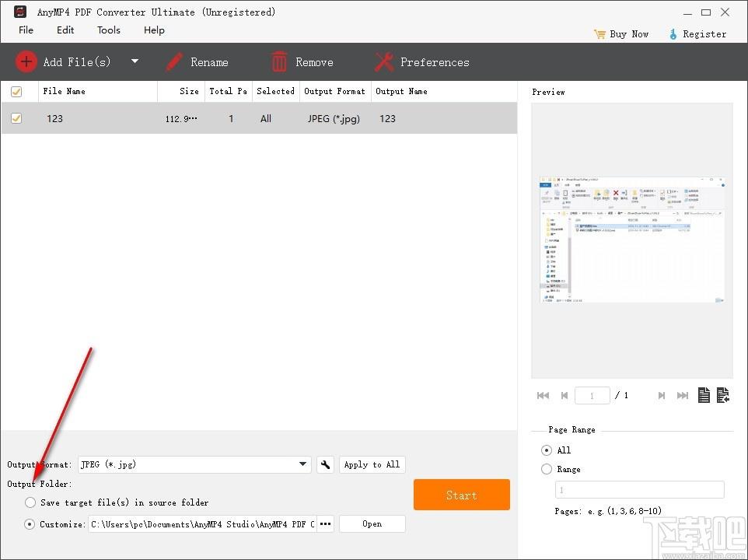Go to next page in preview
748x560 pixels.
662,395
